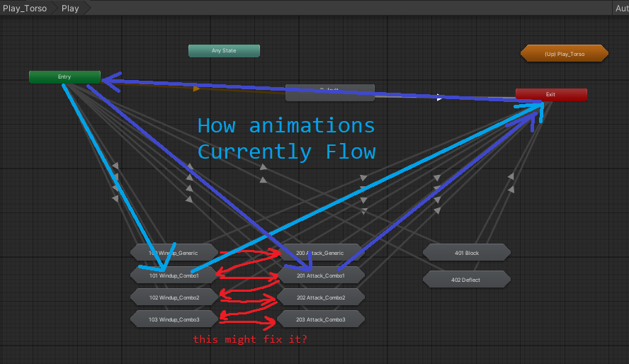Select the 201 Attack_Combo1 sub-state machine
This screenshot has height=364, width=629.
320,275
